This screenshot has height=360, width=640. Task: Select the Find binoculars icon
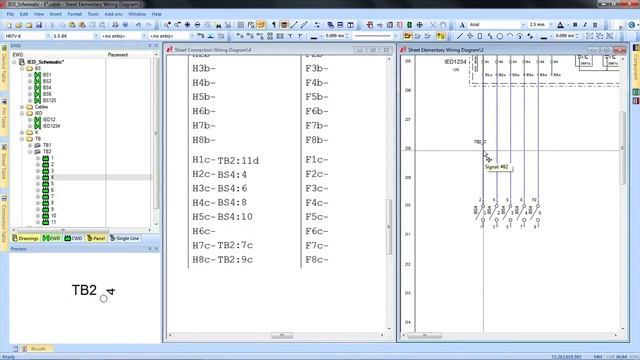218,25
